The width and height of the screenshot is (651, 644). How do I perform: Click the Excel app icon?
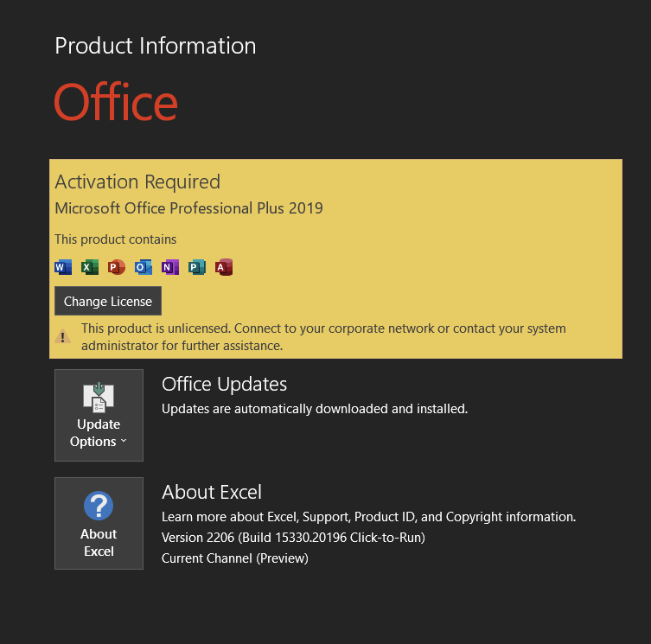[x=90, y=267]
